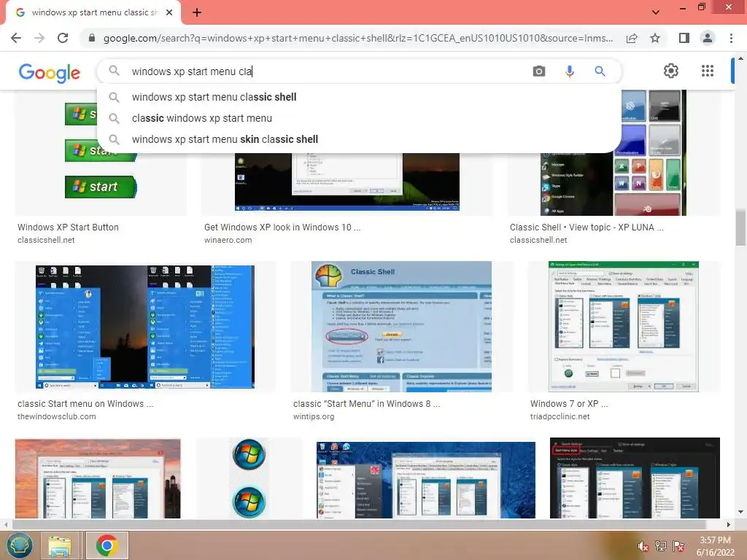
Task: Click the forward navigation arrow
Action: click(x=39, y=38)
